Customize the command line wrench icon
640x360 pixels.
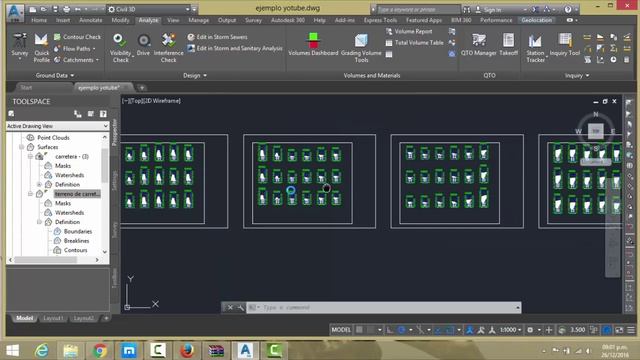(x=240, y=307)
